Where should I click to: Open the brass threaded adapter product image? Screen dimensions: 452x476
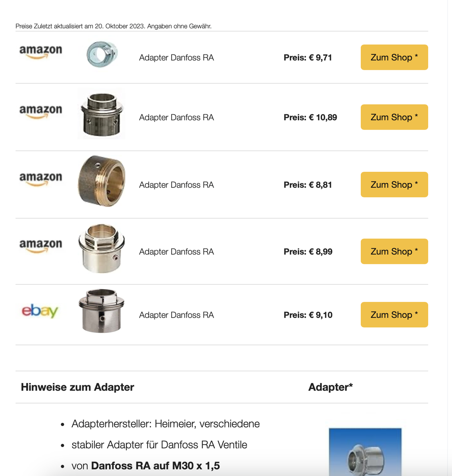[x=102, y=181]
